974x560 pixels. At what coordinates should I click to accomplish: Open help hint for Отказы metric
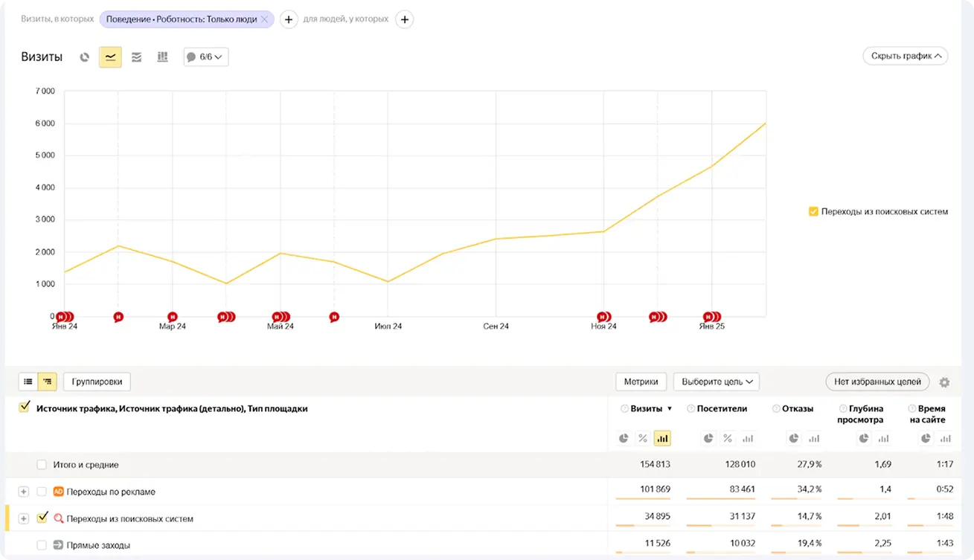[776, 408]
